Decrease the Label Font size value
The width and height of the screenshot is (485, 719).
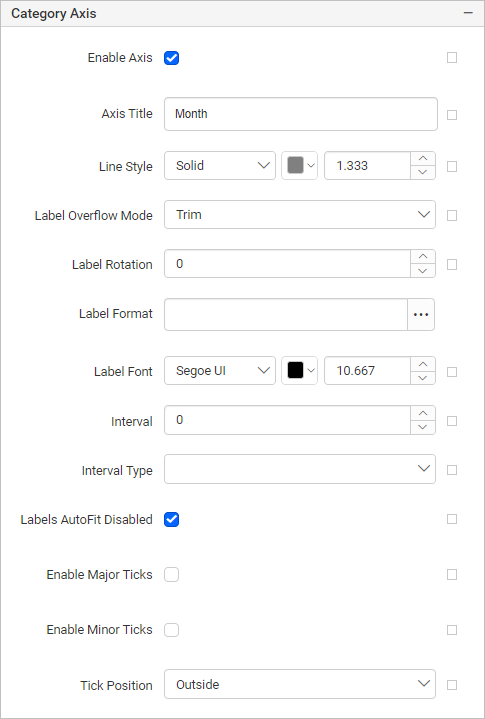[x=423, y=377]
